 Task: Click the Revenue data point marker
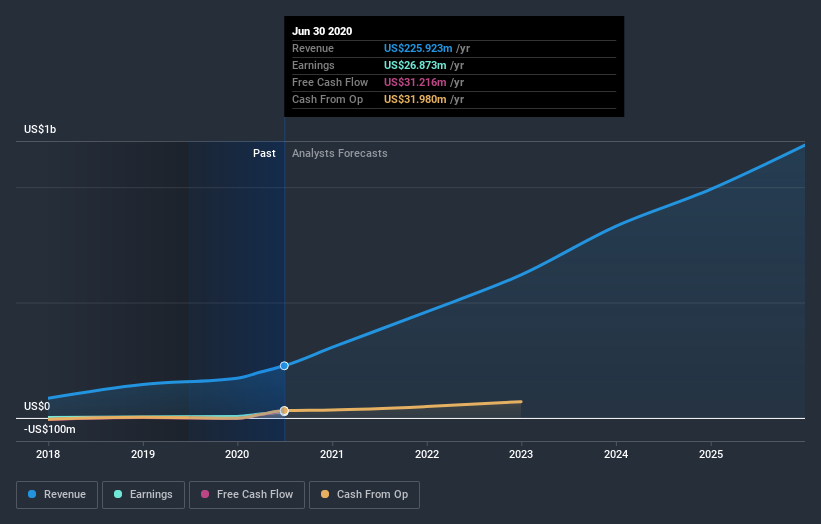(284, 366)
